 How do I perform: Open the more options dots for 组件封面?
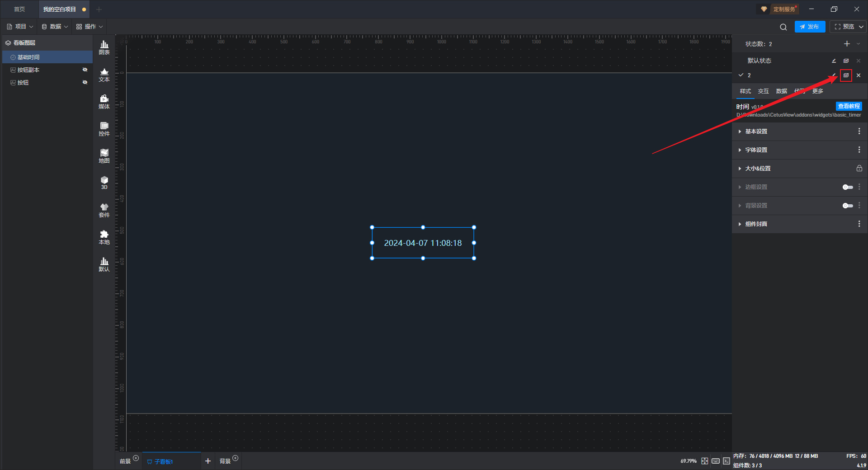click(x=859, y=224)
